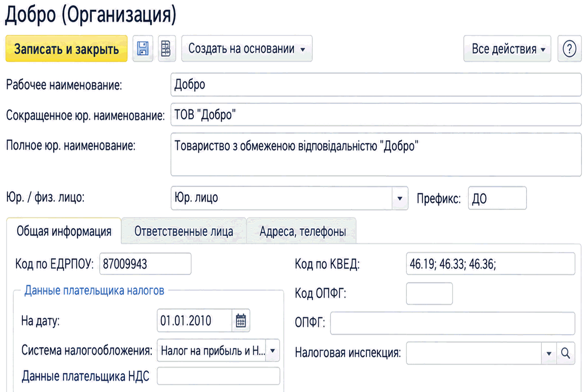The width and height of the screenshot is (588, 392).
Task: Open help with the question mark icon
Action: 569,49
